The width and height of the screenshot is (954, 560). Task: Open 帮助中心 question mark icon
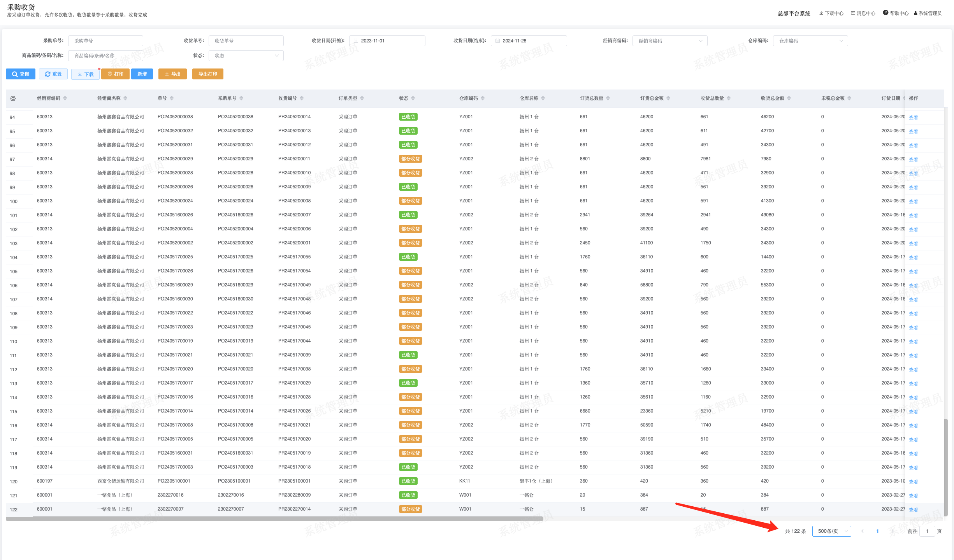[x=885, y=13]
